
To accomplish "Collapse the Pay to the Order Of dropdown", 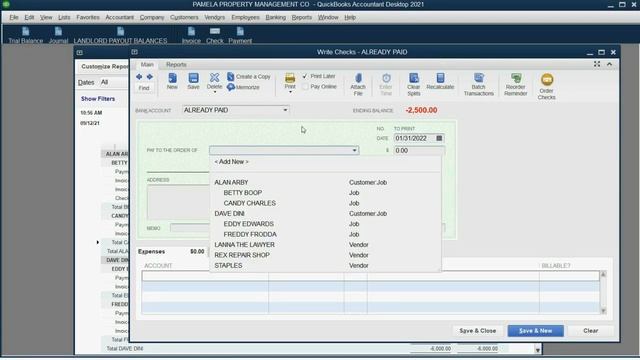I will click(354, 150).
